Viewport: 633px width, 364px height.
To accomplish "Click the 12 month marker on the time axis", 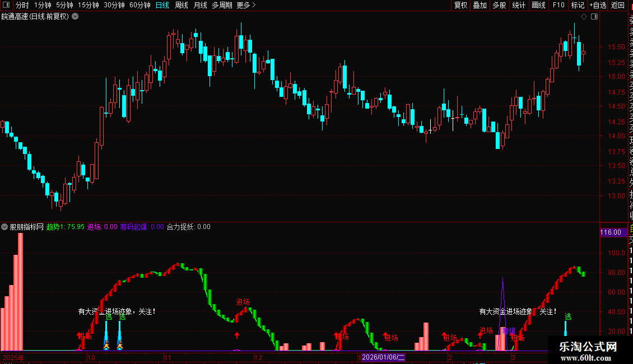I will click(258, 357).
